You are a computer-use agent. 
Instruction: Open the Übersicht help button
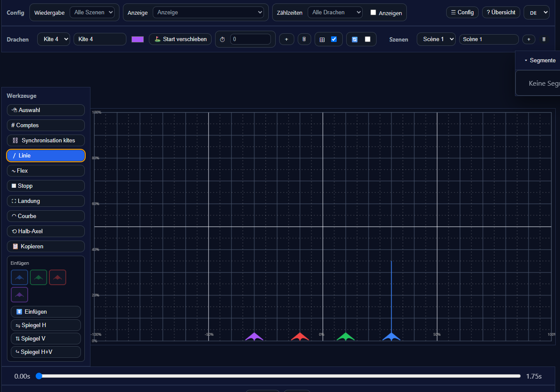pos(501,13)
